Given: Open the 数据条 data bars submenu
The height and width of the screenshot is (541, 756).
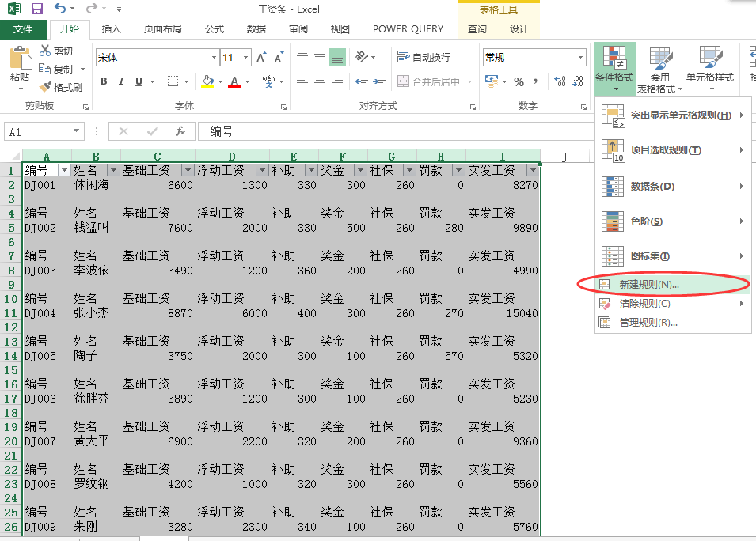Looking at the screenshot, I should tap(673, 187).
